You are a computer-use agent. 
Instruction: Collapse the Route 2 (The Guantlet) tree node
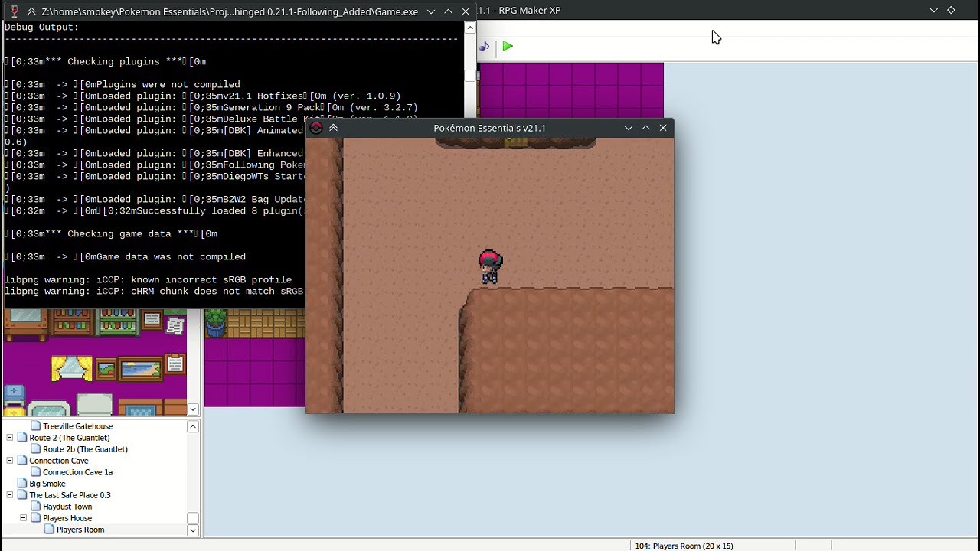click(10, 438)
